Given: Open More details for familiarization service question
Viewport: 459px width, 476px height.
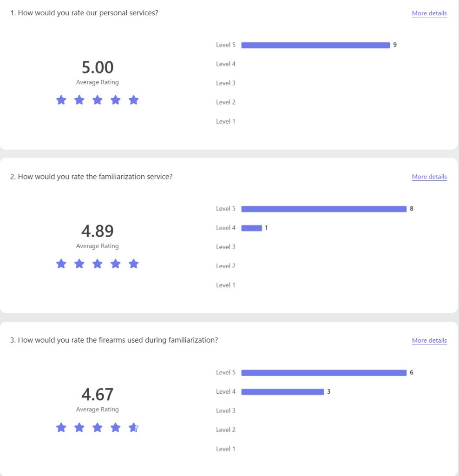Looking at the screenshot, I should (429, 177).
